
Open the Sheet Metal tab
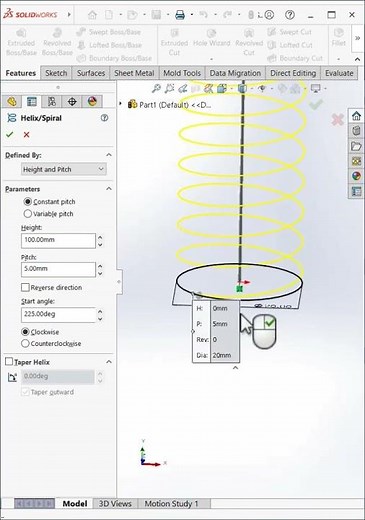[x=134, y=73]
